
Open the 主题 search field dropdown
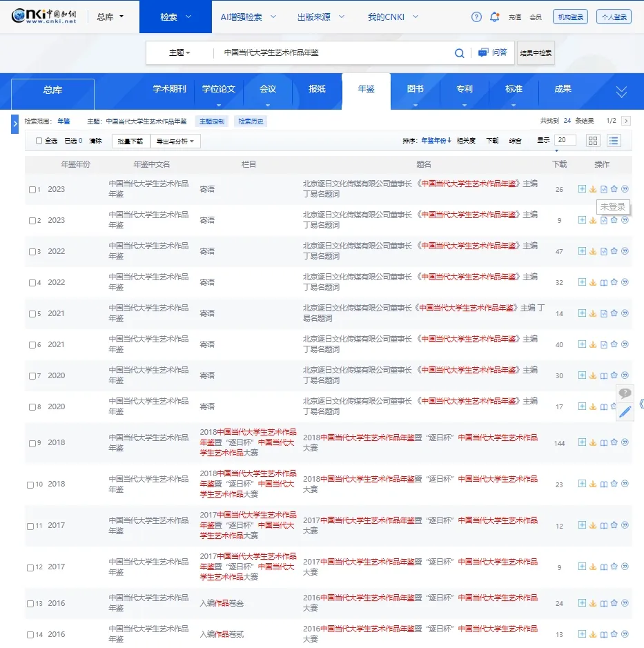(x=179, y=53)
